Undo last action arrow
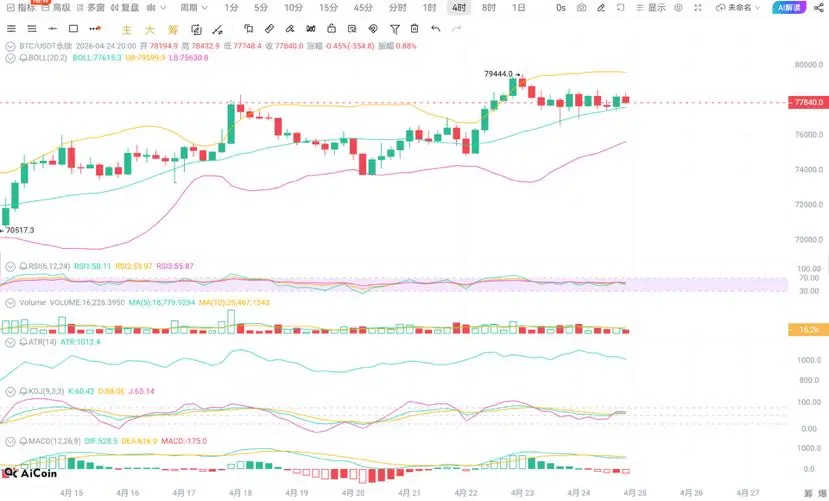829x501 pixels. [436, 29]
